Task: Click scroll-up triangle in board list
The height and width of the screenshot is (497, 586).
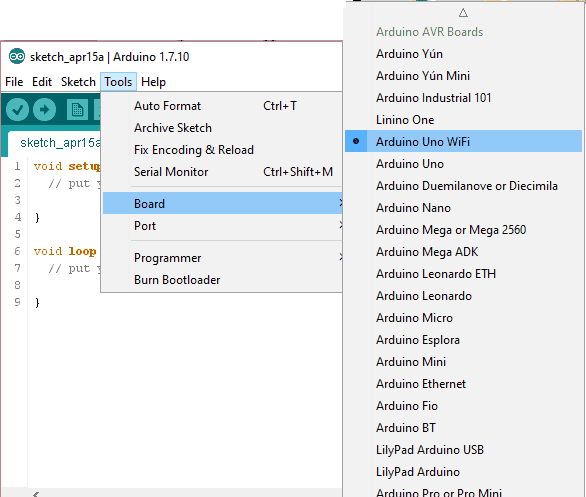Action: pos(463,13)
